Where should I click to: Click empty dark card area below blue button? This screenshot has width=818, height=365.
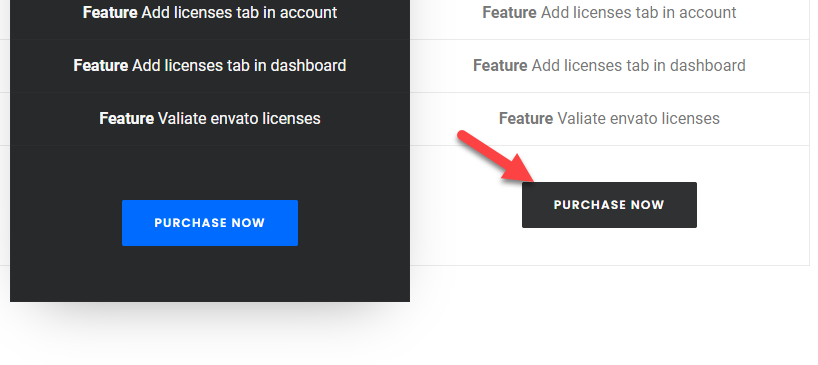tap(210, 274)
